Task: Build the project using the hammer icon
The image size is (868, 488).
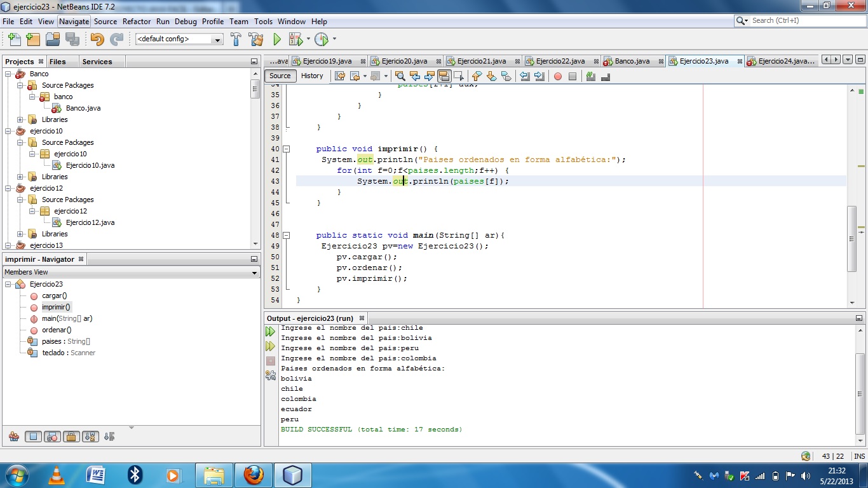Action: coord(236,39)
